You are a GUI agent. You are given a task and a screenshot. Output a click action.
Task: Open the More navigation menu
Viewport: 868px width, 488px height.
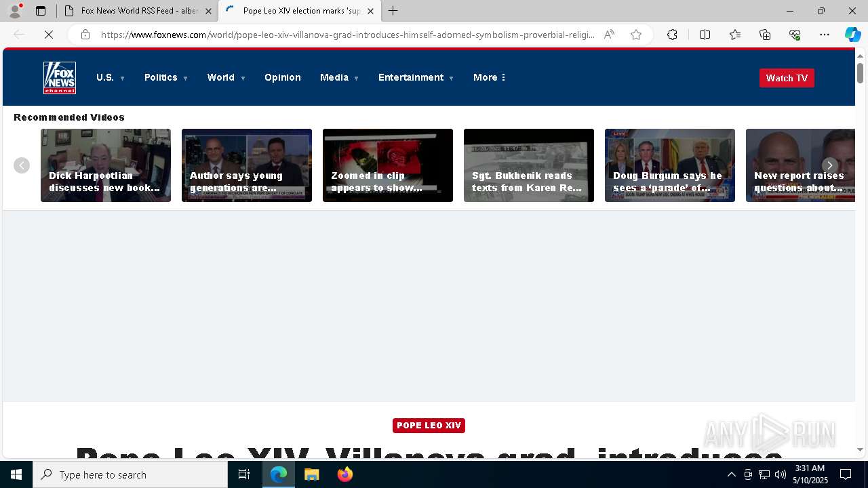click(490, 77)
